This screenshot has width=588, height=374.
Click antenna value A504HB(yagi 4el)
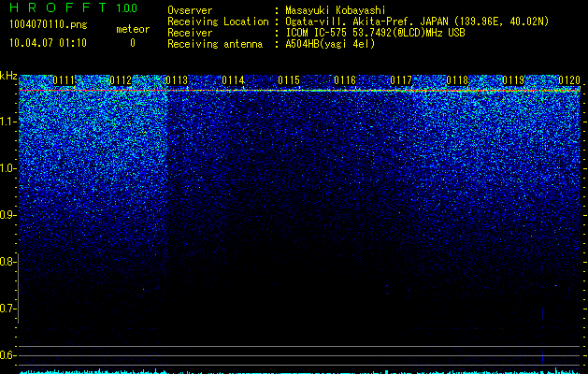point(330,44)
